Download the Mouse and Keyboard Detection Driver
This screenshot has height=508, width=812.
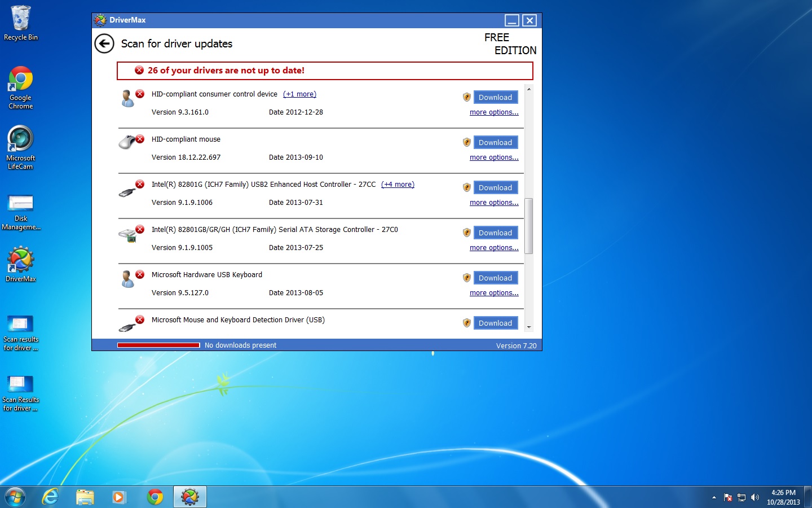pos(496,323)
